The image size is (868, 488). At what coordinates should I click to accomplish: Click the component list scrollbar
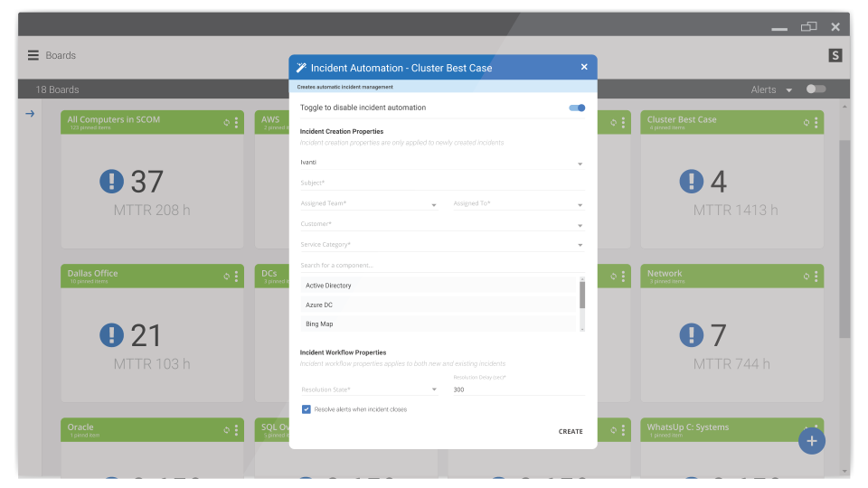point(582,295)
